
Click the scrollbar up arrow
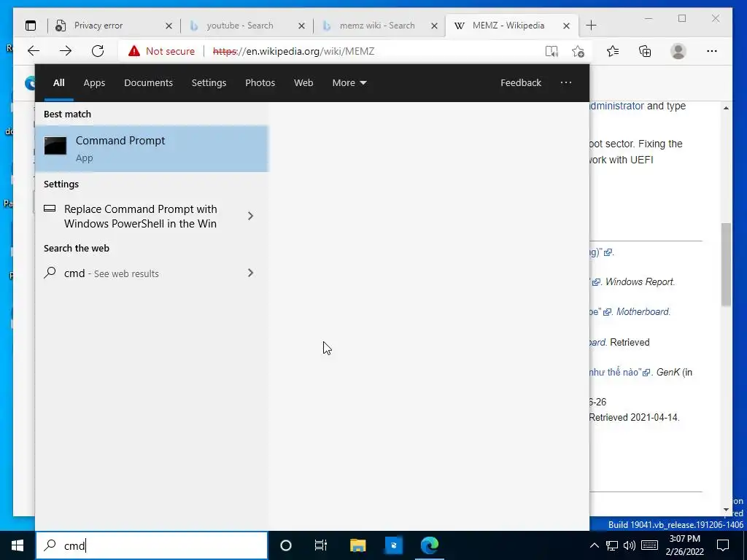(x=726, y=108)
